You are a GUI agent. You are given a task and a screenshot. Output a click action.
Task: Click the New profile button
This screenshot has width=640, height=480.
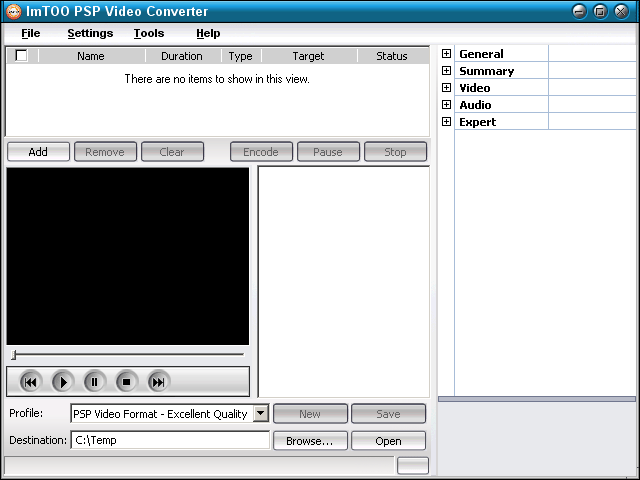coord(310,414)
